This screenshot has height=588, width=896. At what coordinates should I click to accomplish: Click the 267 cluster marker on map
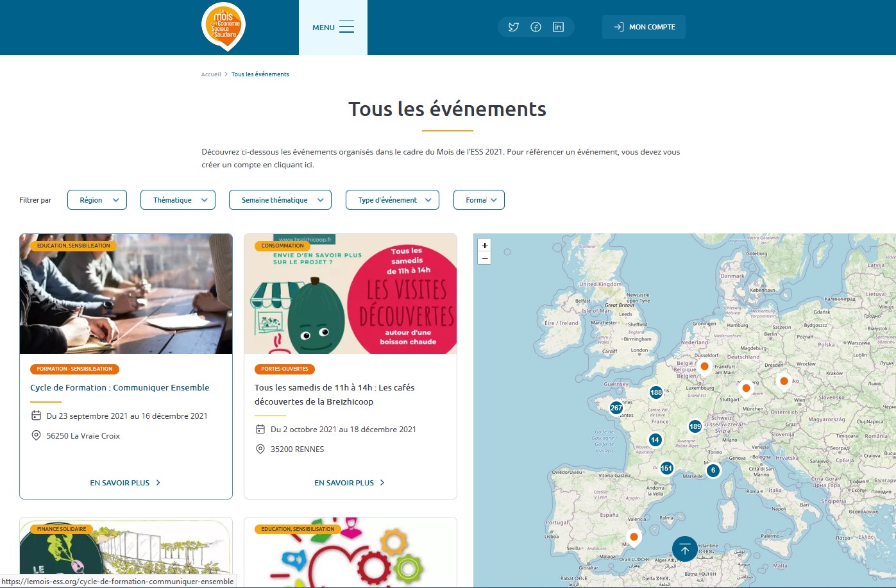[616, 408]
